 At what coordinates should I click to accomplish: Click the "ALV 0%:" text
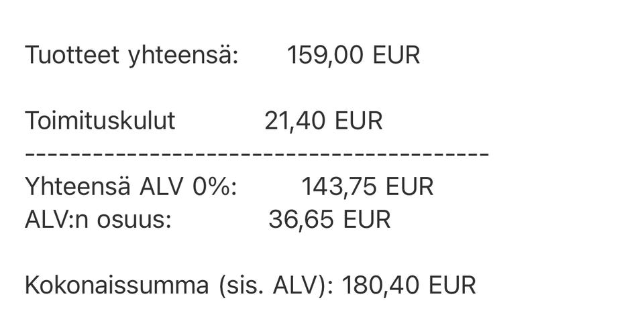pos(188,186)
